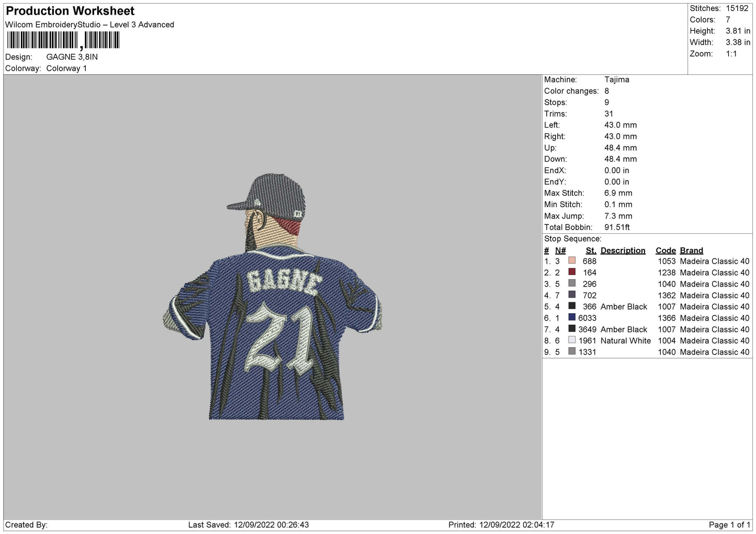The width and height of the screenshot is (756, 534).
Task: Click the Left value 43.0 mm
Action: (x=620, y=125)
